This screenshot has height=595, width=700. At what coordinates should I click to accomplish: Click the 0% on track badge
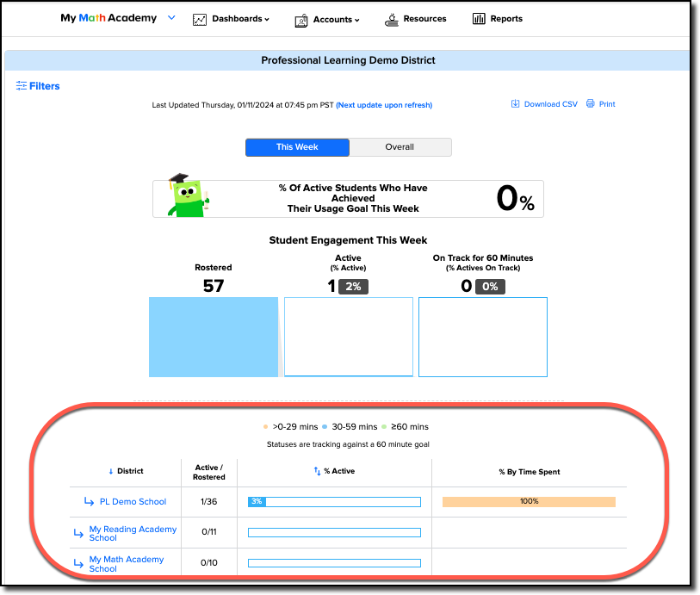coord(490,287)
